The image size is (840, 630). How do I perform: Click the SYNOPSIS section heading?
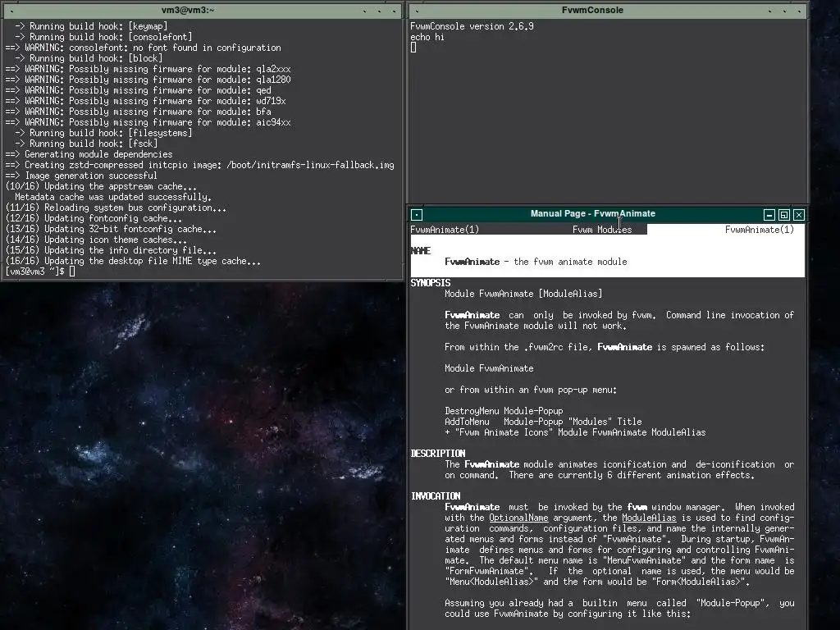pyautogui.click(x=430, y=283)
